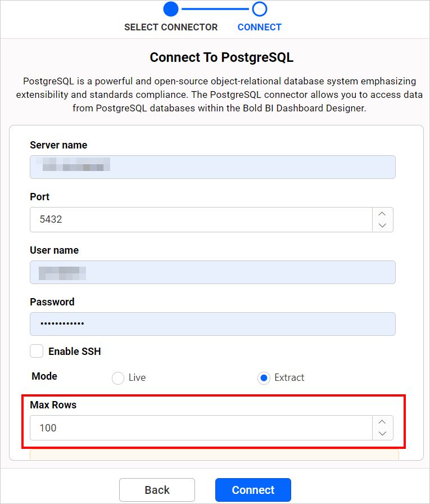
Task: Click the Password input field
Action: coord(212,324)
